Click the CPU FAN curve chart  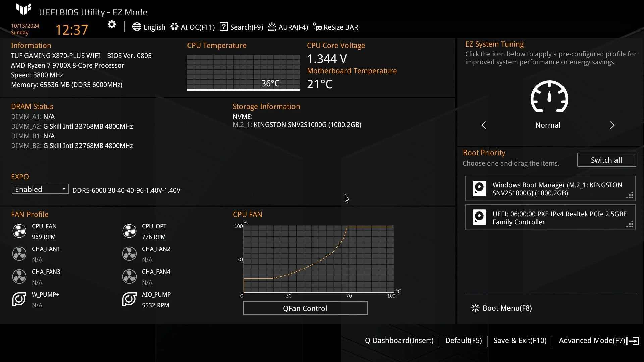pyautogui.click(x=319, y=259)
